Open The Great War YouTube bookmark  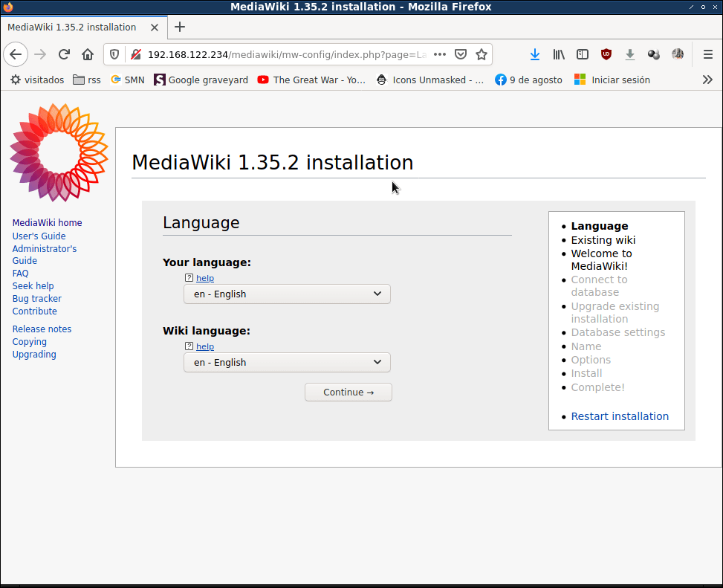tap(311, 80)
